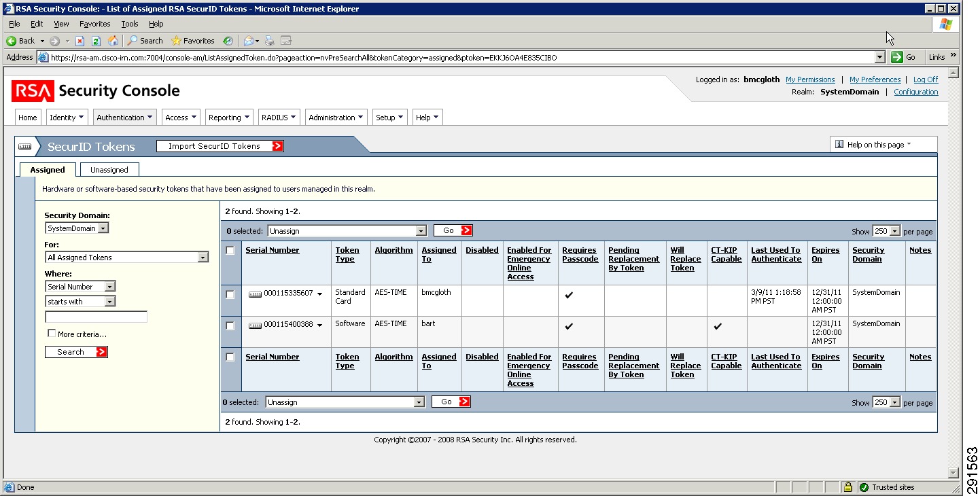Click the Import SecurID Tokens button
The image size is (980, 496).
pos(220,146)
